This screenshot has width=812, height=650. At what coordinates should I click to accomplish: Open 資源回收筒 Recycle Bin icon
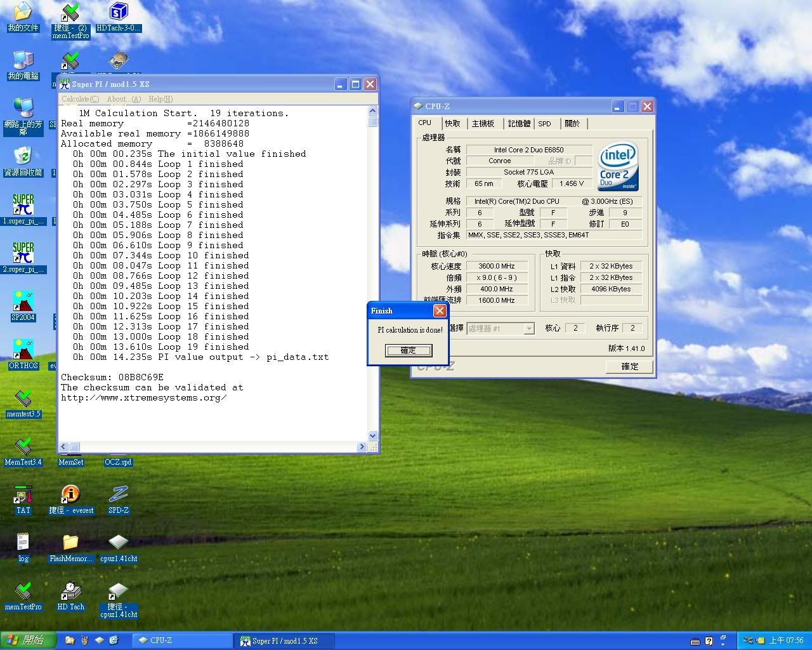pyautogui.click(x=23, y=162)
